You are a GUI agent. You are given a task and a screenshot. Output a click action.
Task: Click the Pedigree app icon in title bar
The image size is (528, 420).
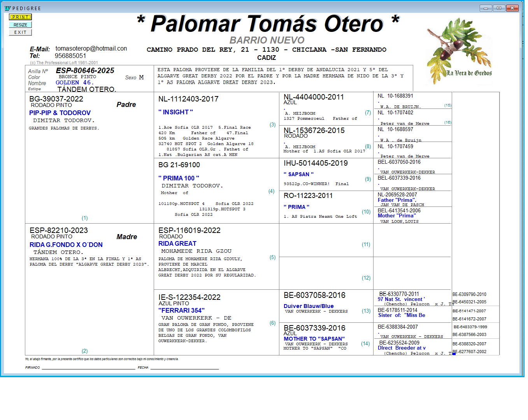(x=7, y=8)
